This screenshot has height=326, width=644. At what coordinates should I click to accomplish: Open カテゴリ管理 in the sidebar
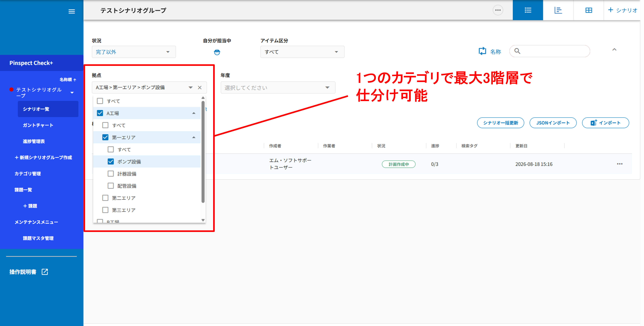click(x=28, y=173)
